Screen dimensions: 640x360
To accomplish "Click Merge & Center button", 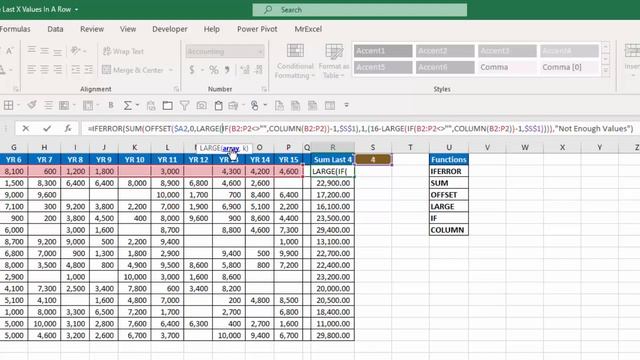I will (133, 70).
